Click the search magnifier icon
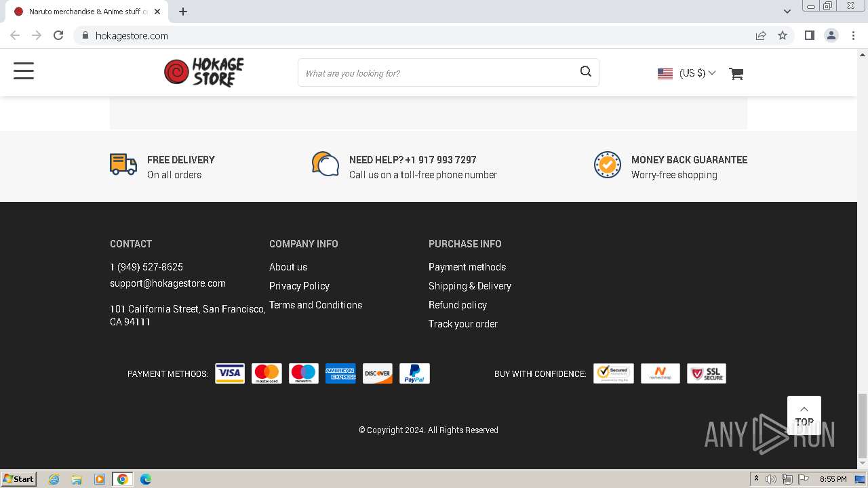868x488 pixels. [586, 72]
